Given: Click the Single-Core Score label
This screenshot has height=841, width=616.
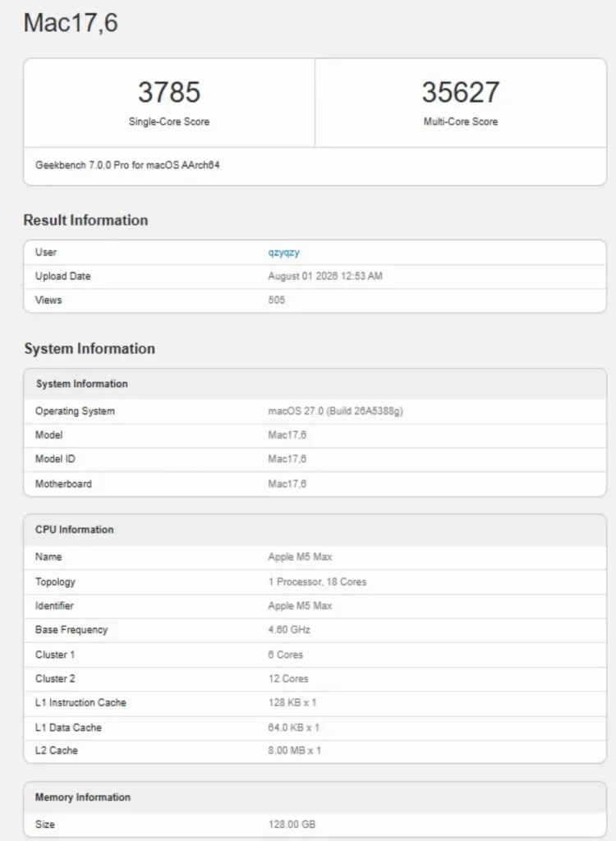Looking at the screenshot, I should pyautogui.click(x=169, y=122).
